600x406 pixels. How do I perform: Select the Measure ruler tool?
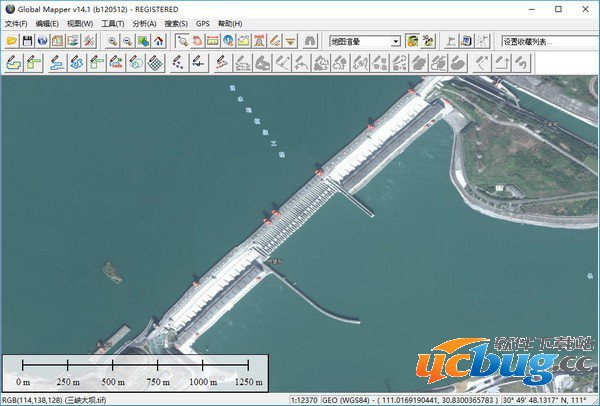213,41
